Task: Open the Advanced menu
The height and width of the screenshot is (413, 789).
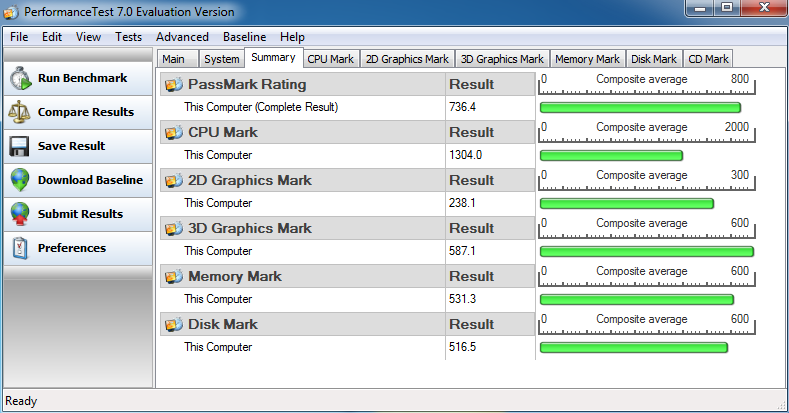Action: pyautogui.click(x=182, y=37)
